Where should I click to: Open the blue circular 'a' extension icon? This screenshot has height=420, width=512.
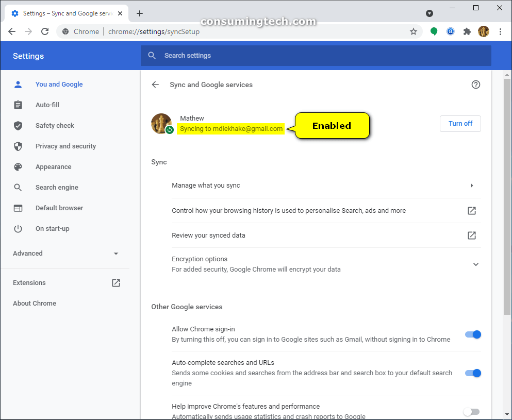coord(450,31)
